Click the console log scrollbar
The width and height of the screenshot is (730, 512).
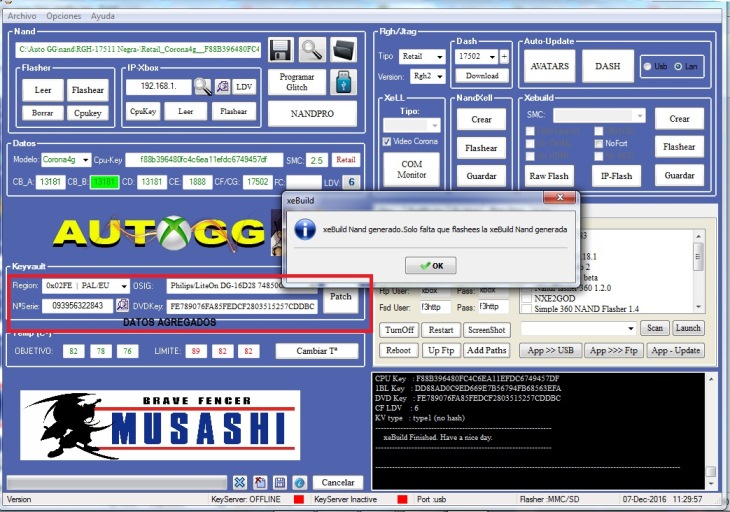point(710,431)
